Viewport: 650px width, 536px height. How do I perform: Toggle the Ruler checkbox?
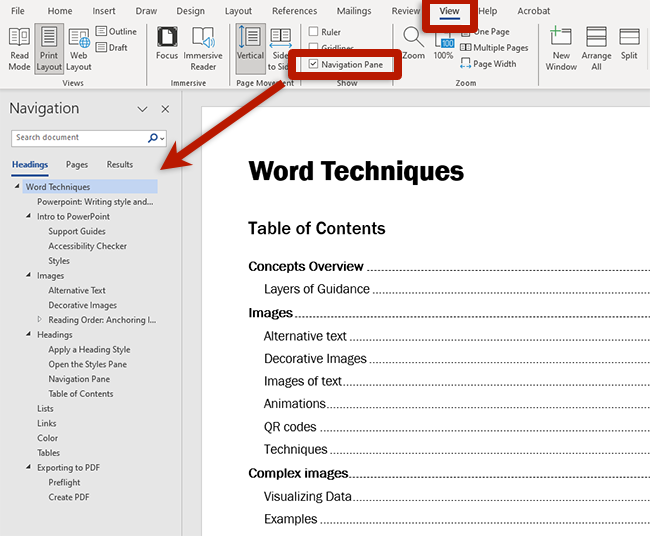(313, 32)
